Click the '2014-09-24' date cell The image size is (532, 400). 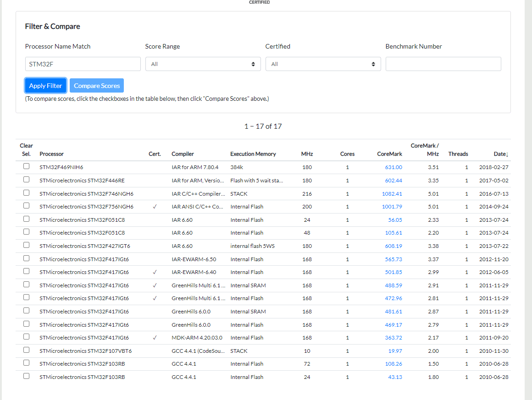tap(493, 207)
